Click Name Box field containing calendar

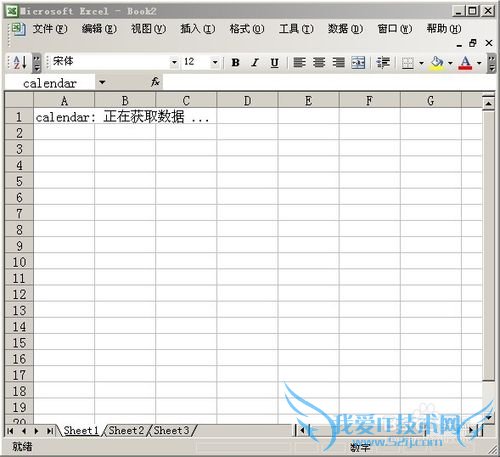[x=50, y=83]
